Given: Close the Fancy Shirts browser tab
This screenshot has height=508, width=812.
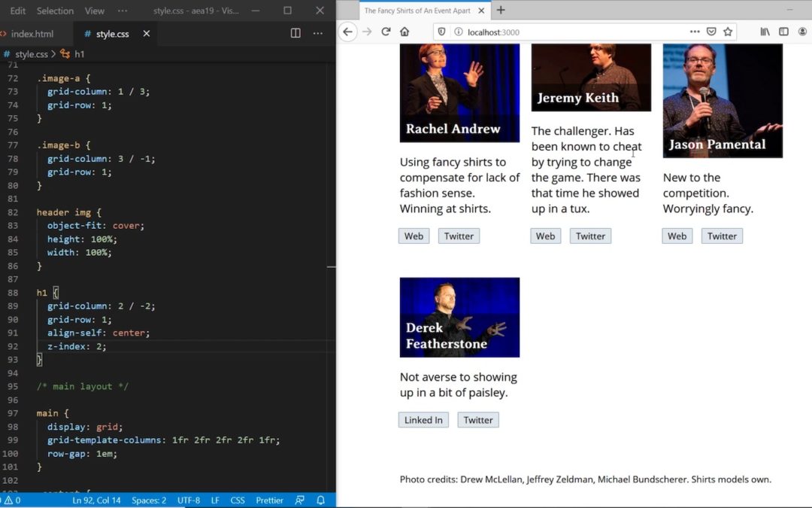Looking at the screenshot, I should (481, 11).
